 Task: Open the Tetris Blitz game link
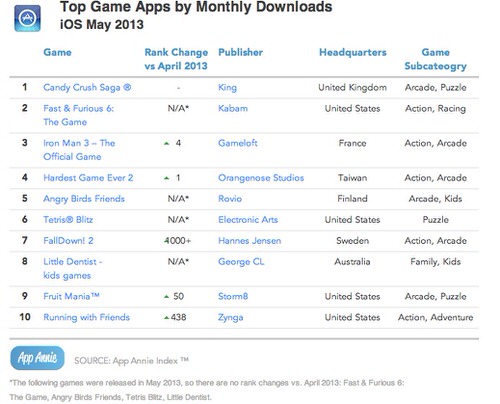tap(68, 220)
